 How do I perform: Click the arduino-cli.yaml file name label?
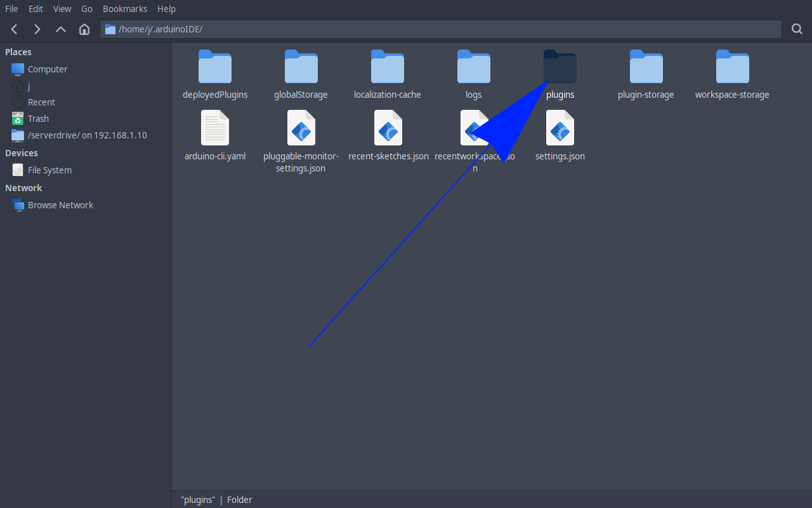click(215, 156)
